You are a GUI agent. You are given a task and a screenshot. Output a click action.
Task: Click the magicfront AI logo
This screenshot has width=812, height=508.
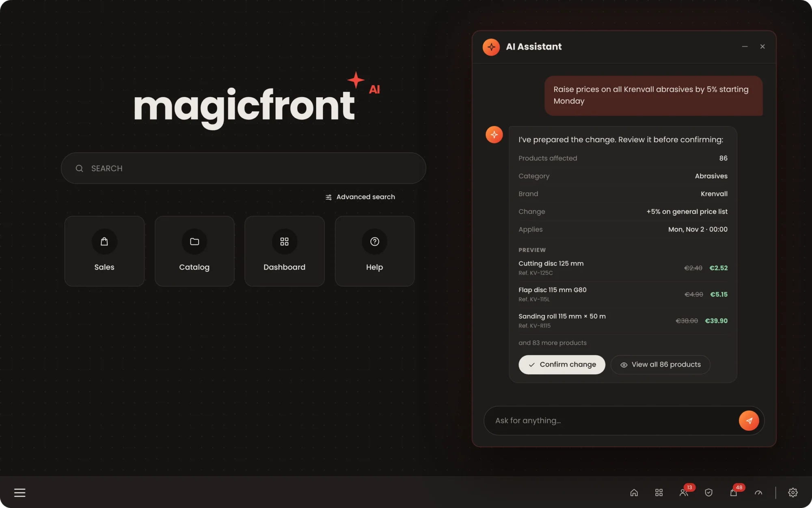[257, 102]
